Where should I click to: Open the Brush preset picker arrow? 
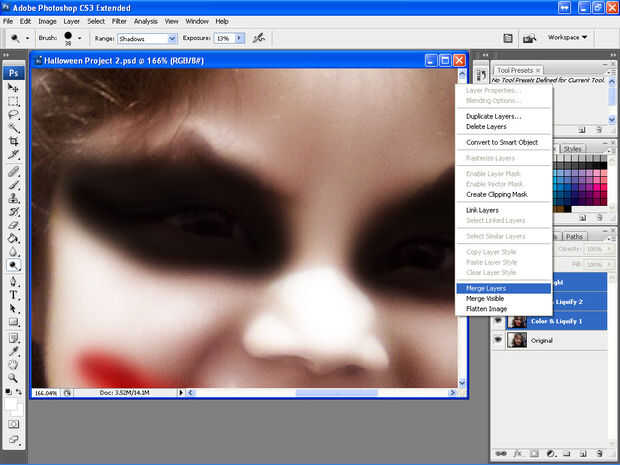(x=80, y=38)
